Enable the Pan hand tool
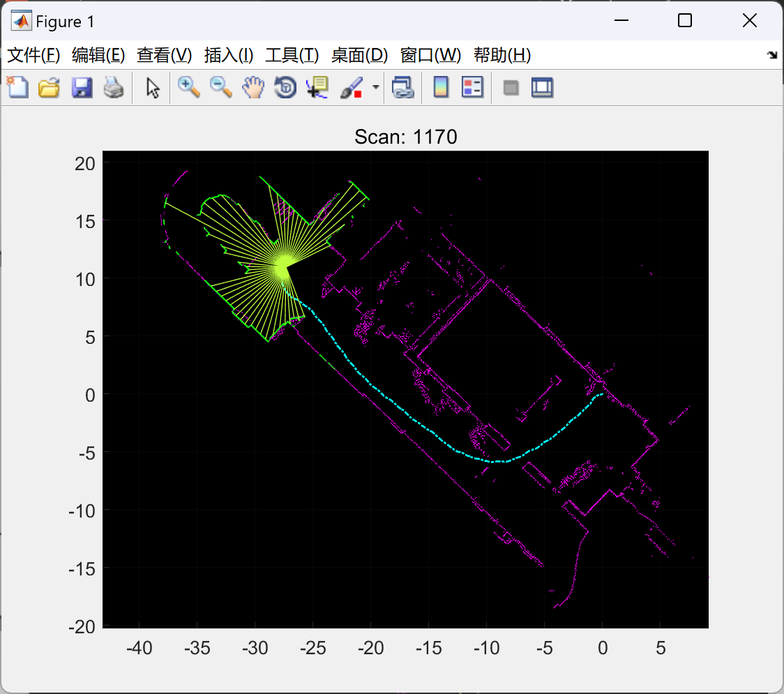This screenshot has width=784, height=694. point(253,87)
